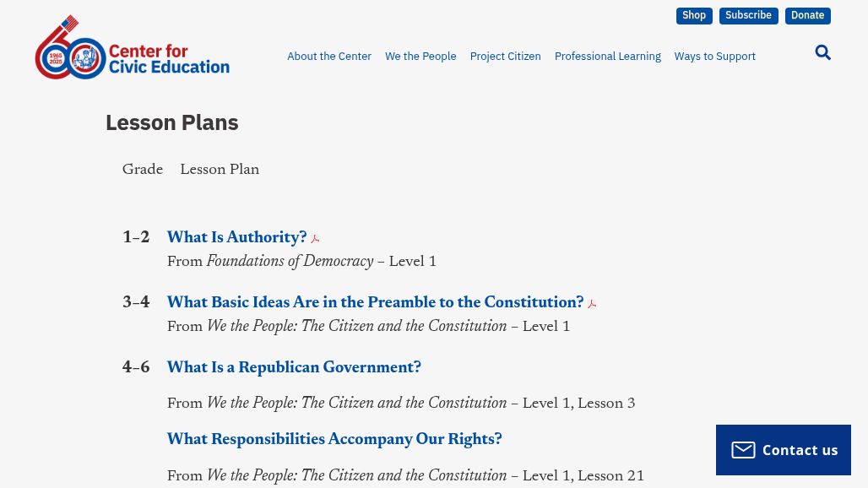Screen dimensions: 868x488
Task: Click the Lesson Plans heading
Action: pos(171,122)
